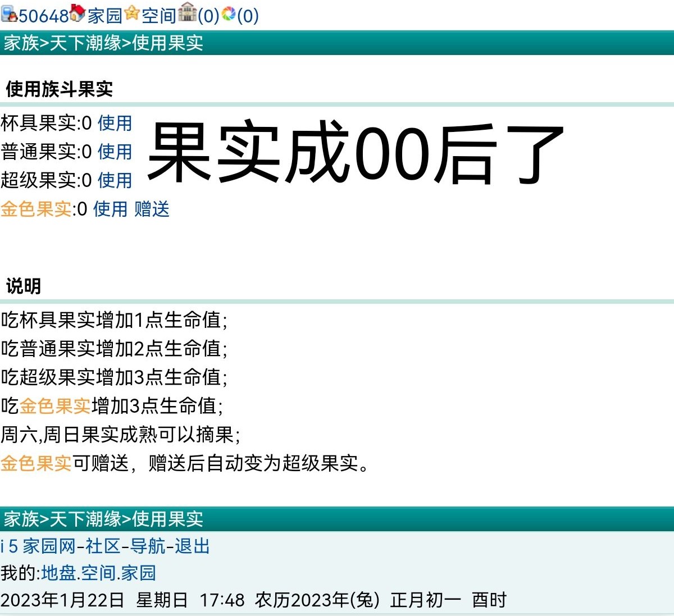Click the yellow star icon beside 空间
Image resolution: width=674 pixels, height=616 pixels.
[x=132, y=12]
